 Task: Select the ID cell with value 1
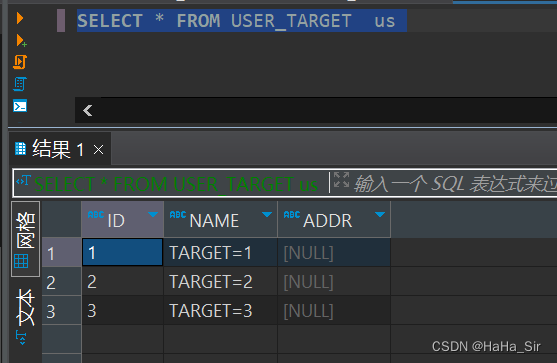click(123, 252)
